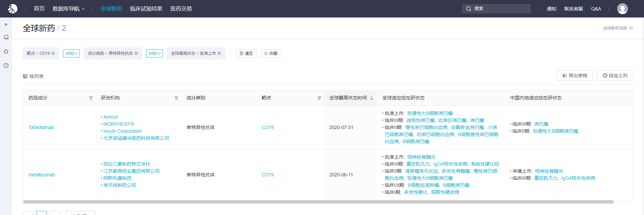Click the 清空 clear filters button

point(247,53)
